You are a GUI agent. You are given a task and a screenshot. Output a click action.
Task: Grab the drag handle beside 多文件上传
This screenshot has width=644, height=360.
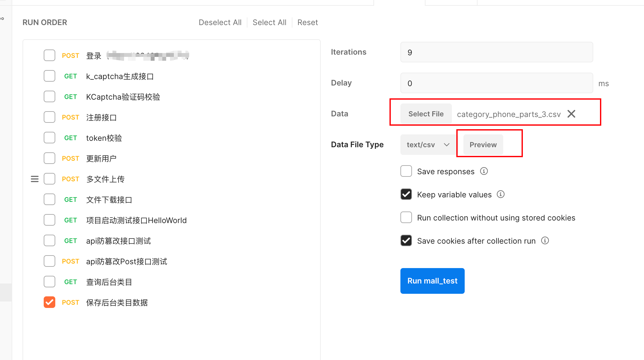[x=35, y=179]
